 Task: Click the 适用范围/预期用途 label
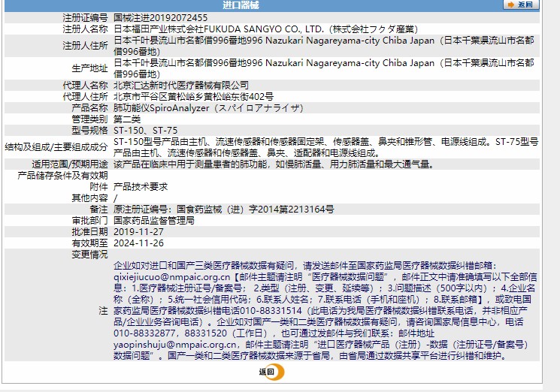[70, 164]
